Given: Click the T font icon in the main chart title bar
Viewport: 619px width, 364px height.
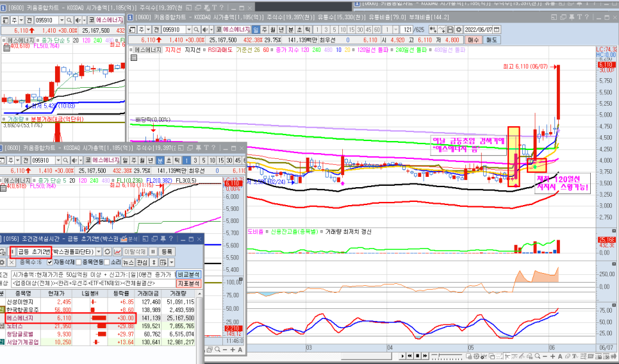Looking at the screenshot, I should (579, 17).
